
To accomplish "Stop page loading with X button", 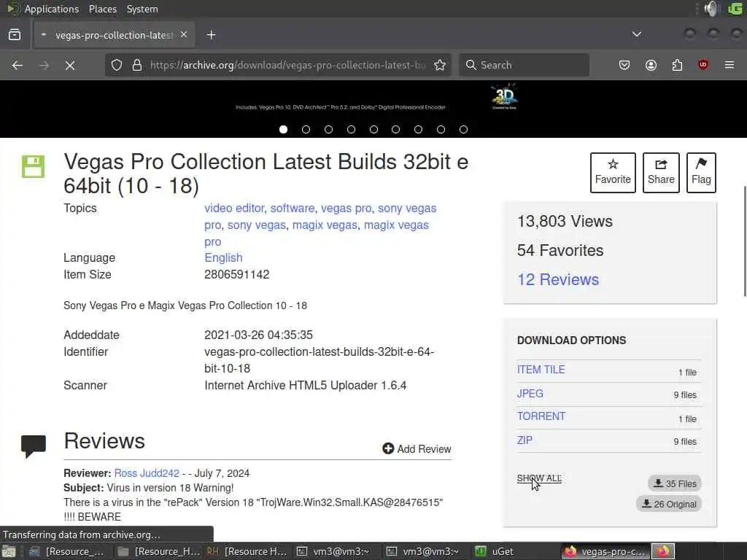I will (x=70, y=65).
